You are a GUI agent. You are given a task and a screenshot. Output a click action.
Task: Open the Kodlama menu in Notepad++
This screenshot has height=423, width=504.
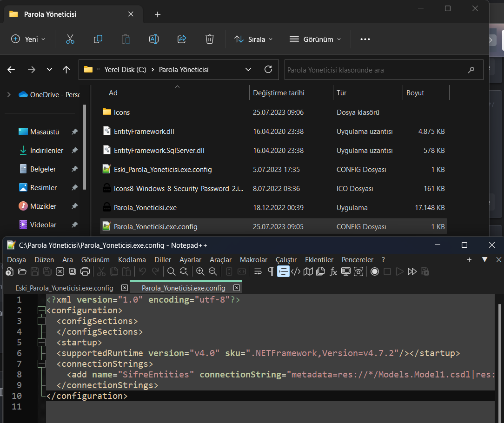pos(132,259)
